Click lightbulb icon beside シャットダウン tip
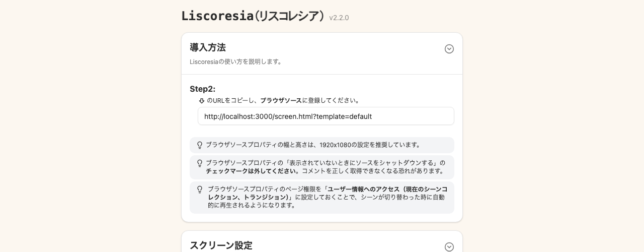The height and width of the screenshot is (252, 644). pos(200,163)
